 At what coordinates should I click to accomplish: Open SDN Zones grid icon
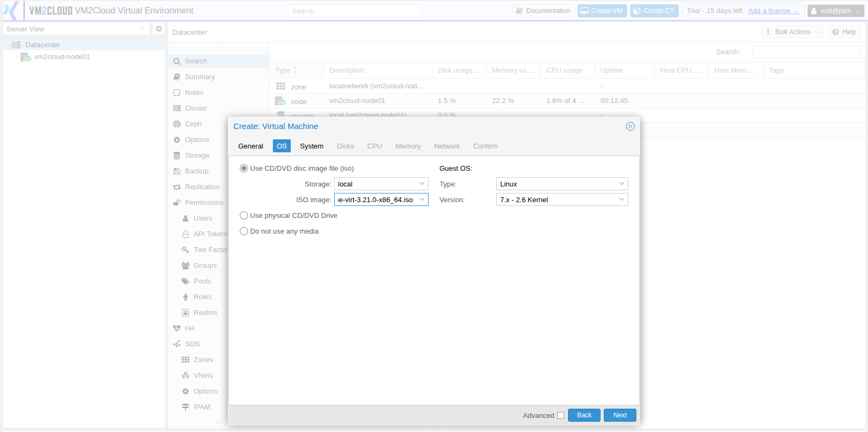pyautogui.click(x=186, y=360)
